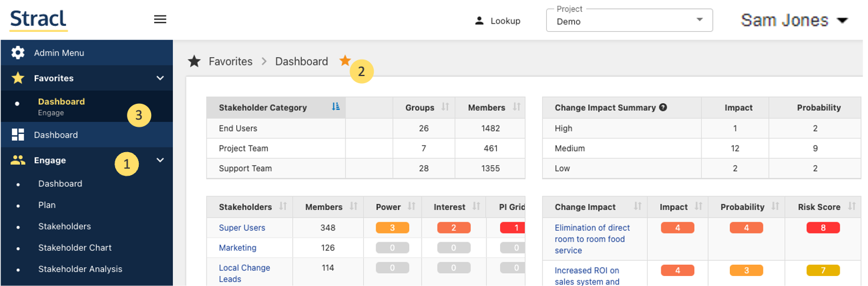Open Stakeholder Chart in the sidebar
This screenshot has height=286, width=868.
[75, 248]
